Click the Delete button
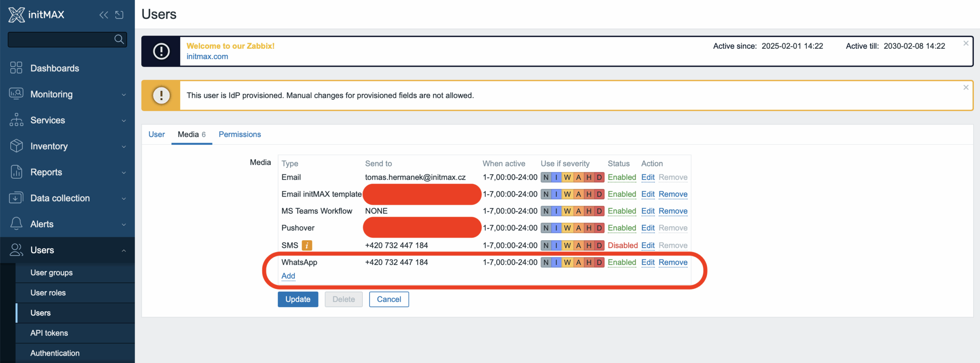Image resolution: width=980 pixels, height=363 pixels. pos(343,299)
